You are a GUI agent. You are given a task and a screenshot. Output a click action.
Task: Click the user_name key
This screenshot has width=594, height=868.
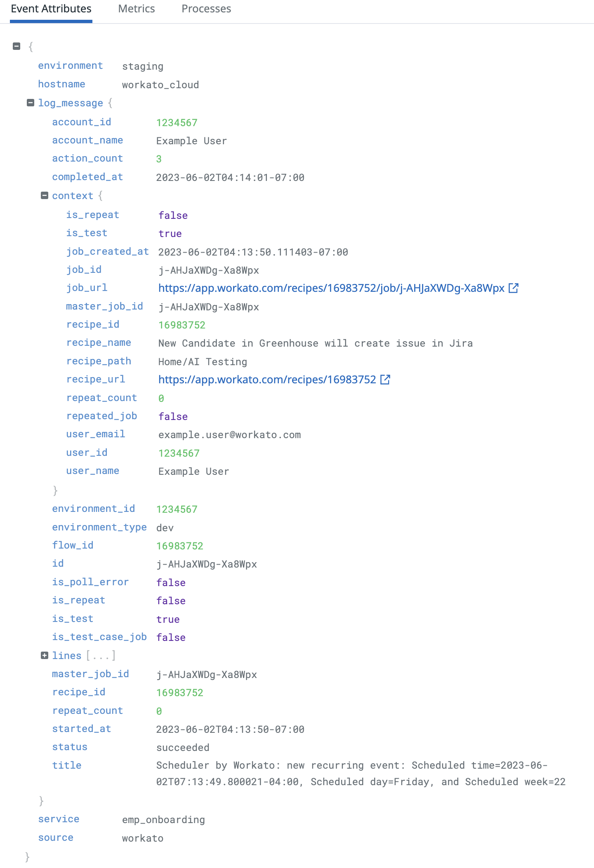tap(93, 471)
